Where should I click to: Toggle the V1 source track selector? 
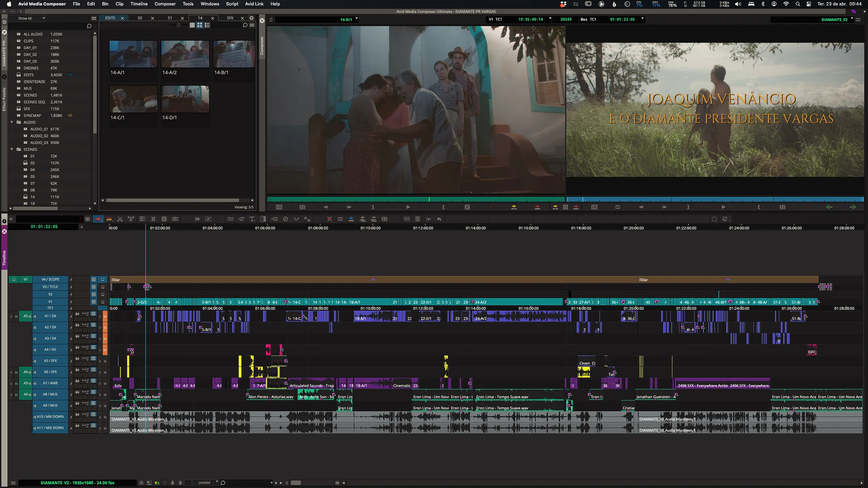[25, 279]
